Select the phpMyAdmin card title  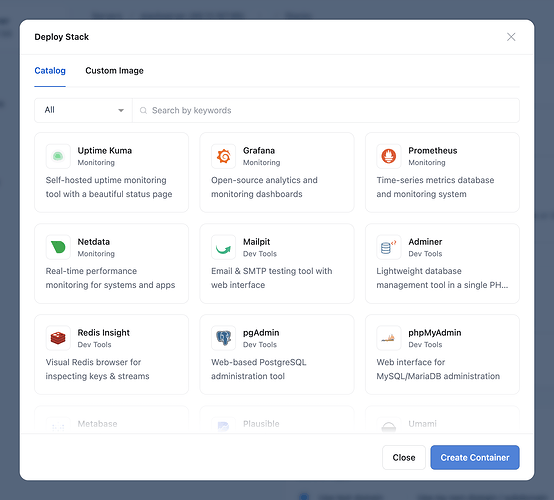coord(435,333)
